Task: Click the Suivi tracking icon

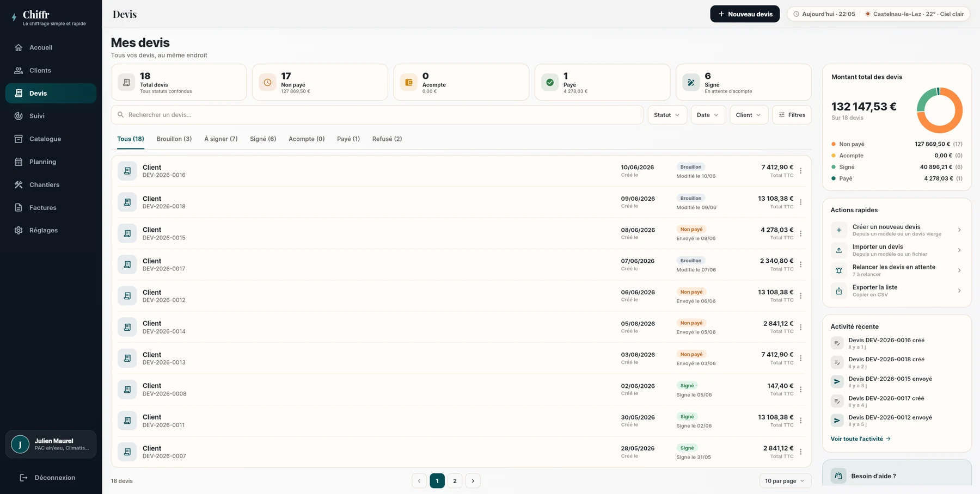Action: point(19,116)
